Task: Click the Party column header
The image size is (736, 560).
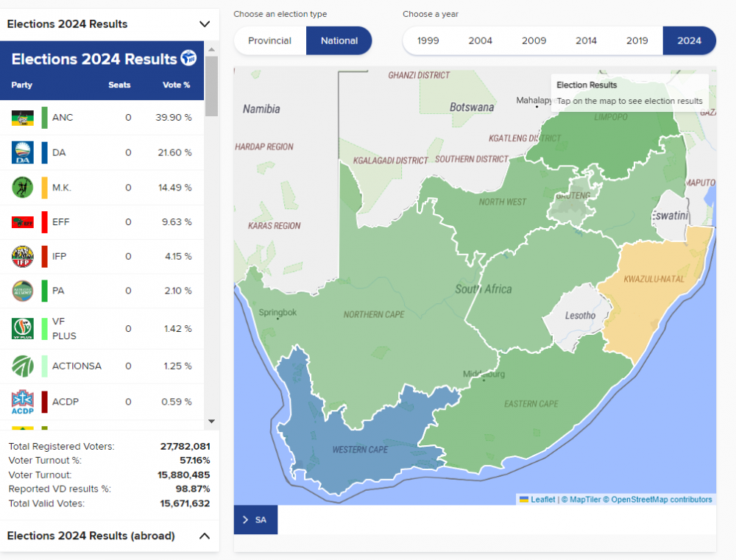Action: click(x=21, y=85)
